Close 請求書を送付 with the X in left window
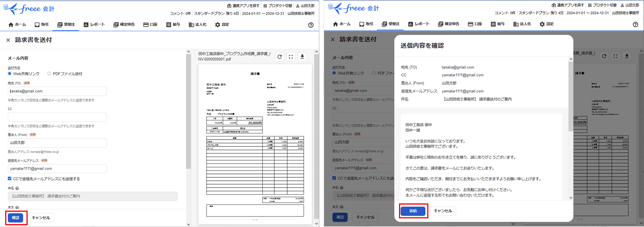Screen dimensions: 644x227 [8, 40]
